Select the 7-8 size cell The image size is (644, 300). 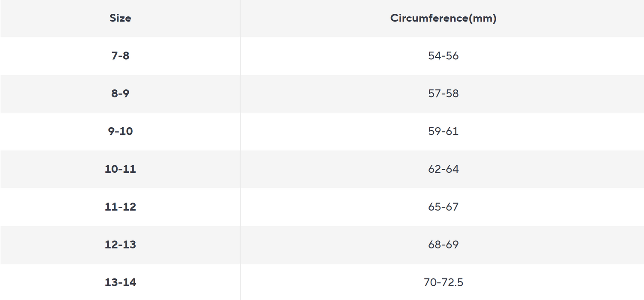[x=120, y=56]
